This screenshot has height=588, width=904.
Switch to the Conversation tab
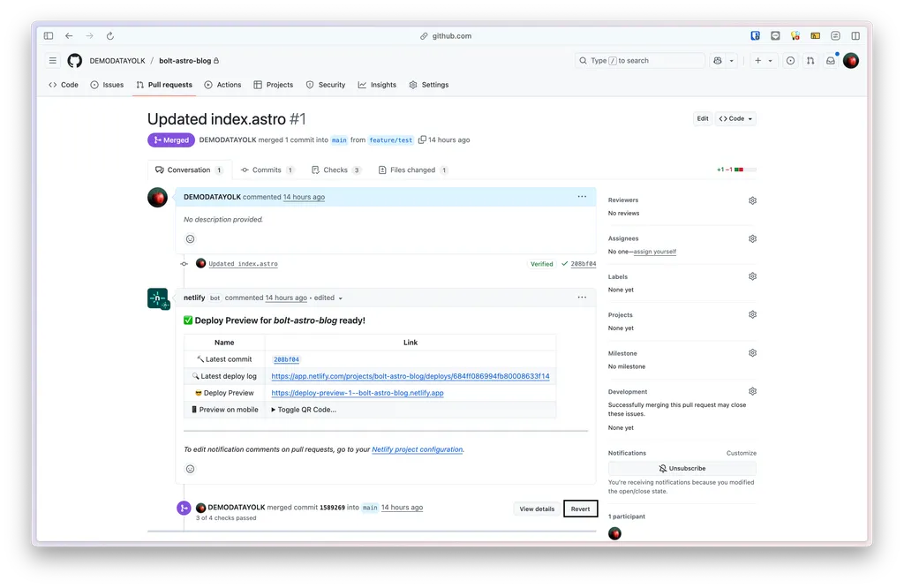[189, 170]
